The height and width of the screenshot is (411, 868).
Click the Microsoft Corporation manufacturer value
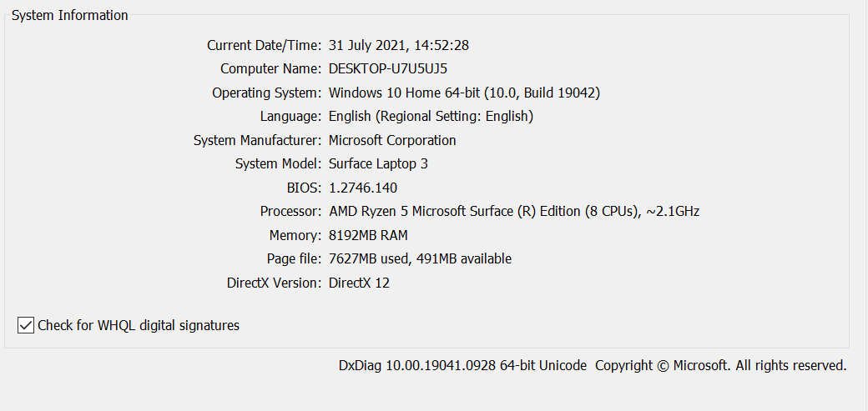(x=392, y=140)
